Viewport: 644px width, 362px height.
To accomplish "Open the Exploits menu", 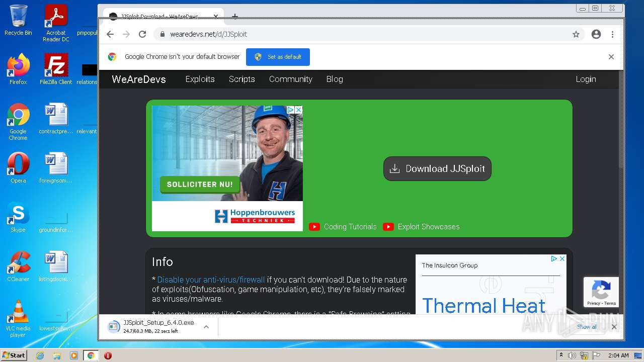I will [200, 79].
